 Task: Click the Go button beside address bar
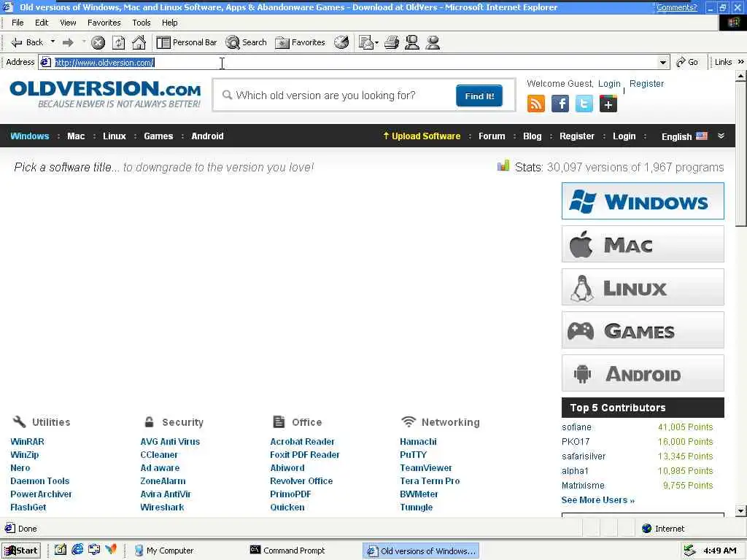click(x=687, y=63)
